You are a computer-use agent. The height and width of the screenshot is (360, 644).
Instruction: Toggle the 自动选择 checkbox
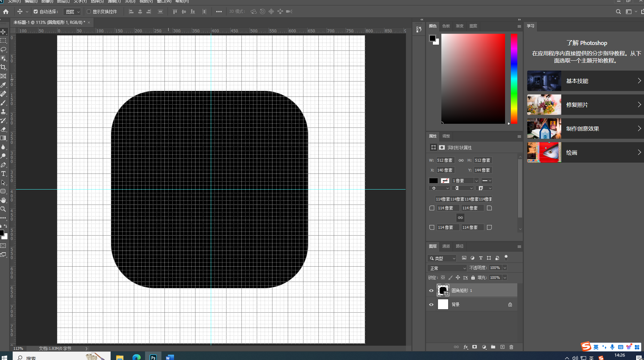point(36,12)
